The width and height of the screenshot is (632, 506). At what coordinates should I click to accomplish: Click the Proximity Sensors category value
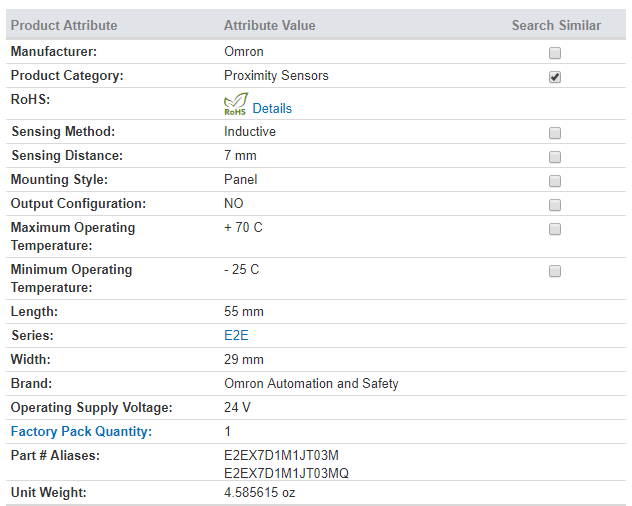276,75
